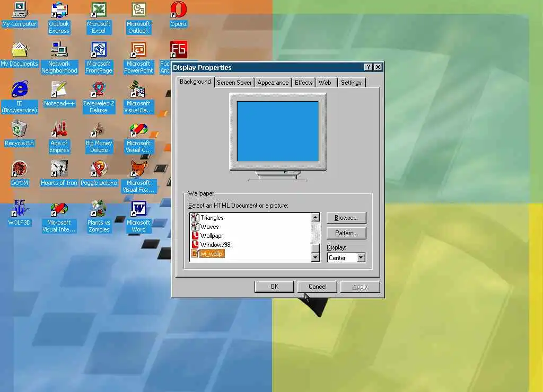Open My Computer desktop icon

click(x=20, y=14)
